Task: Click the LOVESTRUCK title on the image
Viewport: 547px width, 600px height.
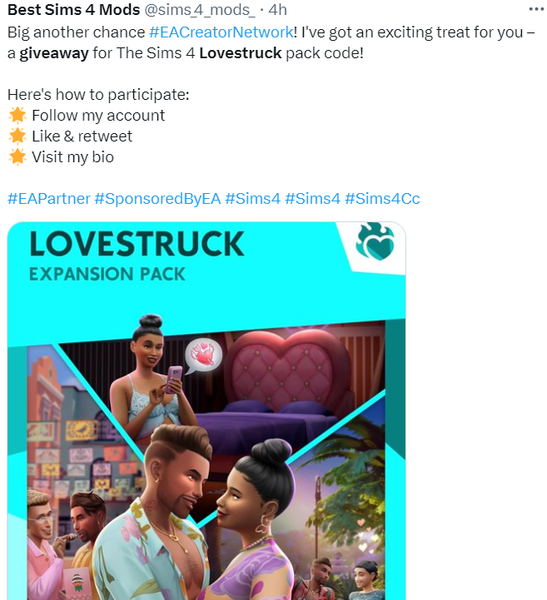Action: [137, 244]
